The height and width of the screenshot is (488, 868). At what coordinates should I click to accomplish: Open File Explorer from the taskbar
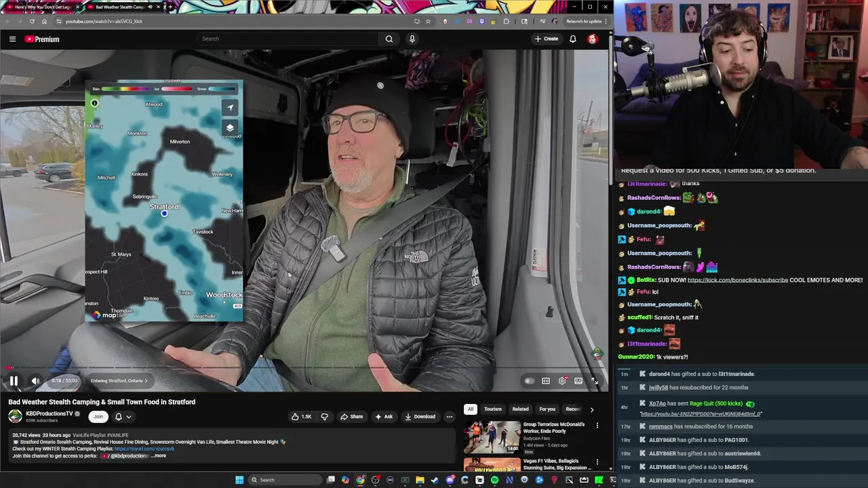(420, 480)
